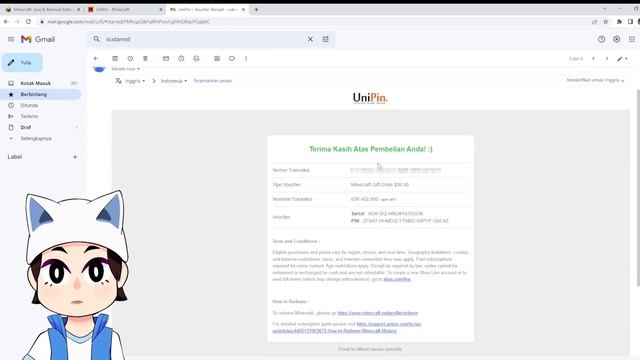Click the voucher Serial number text
The width and height of the screenshot is (640, 360).
point(395,213)
